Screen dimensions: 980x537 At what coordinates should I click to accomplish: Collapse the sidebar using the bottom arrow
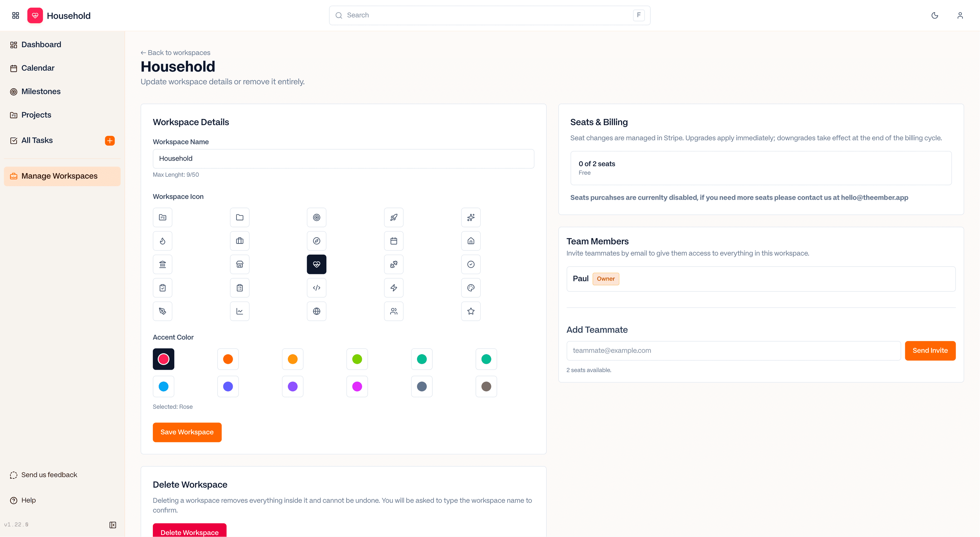point(113,525)
